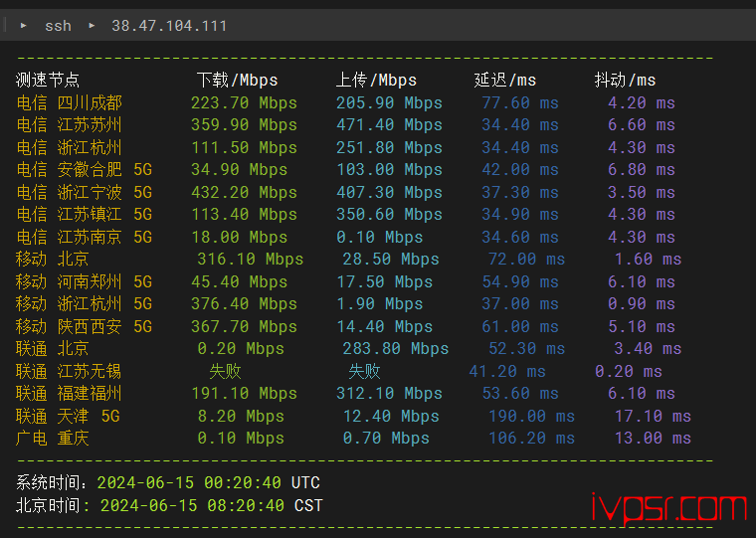Select the 38.47.104.111 host breadcrumb

[169, 26]
